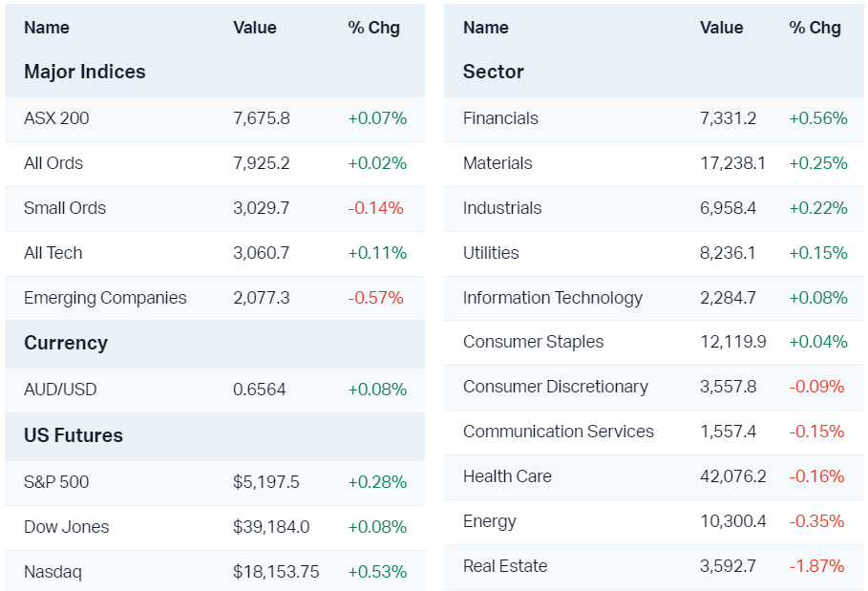
Task: Select the S&P 500 futures row
Action: click(56, 482)
